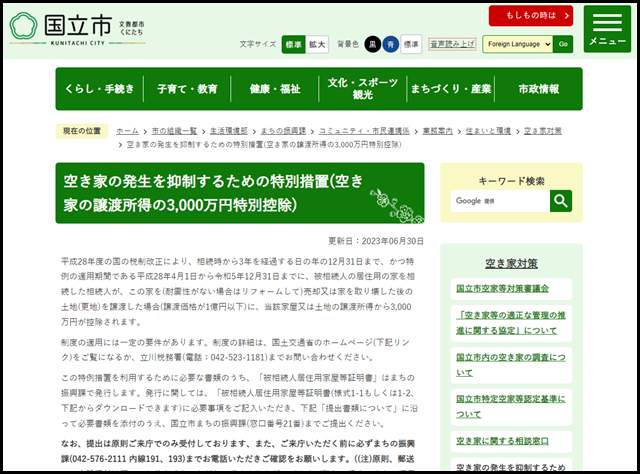The image size is (640, 474).
Task: Open the 文化・スポーツ観光 menu
Action: [x=362, y=89]
